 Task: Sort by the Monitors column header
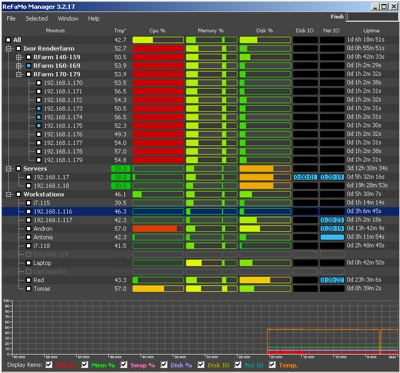pos(55,31)
